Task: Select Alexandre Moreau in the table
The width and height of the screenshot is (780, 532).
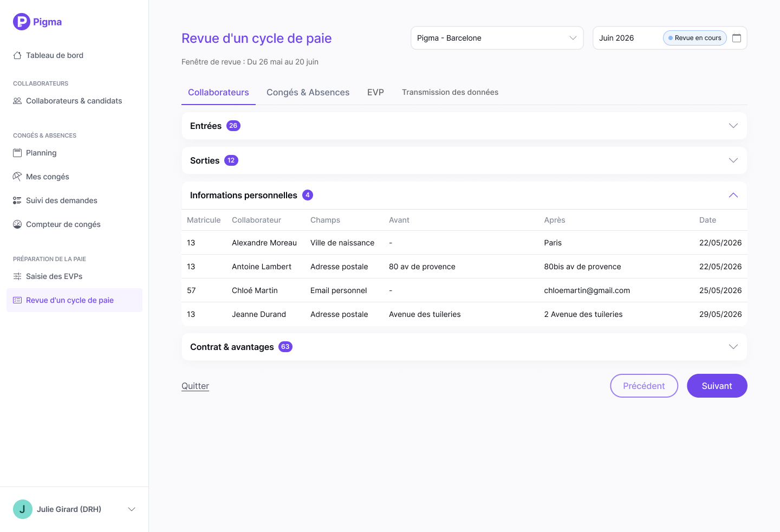Action: [264, 243]
